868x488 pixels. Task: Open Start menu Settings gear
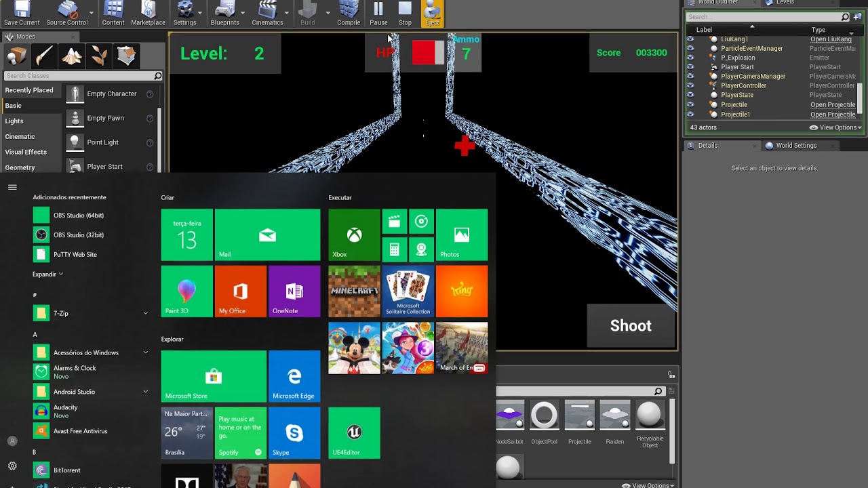point(12,466)
